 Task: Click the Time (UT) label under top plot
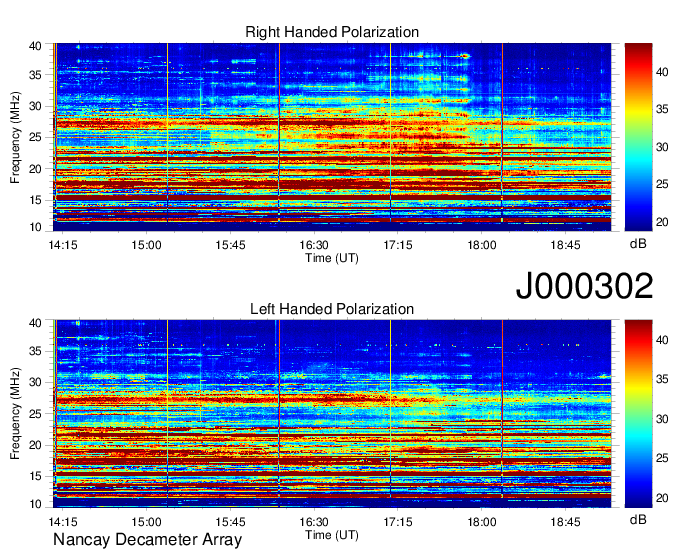pos(332,258)
